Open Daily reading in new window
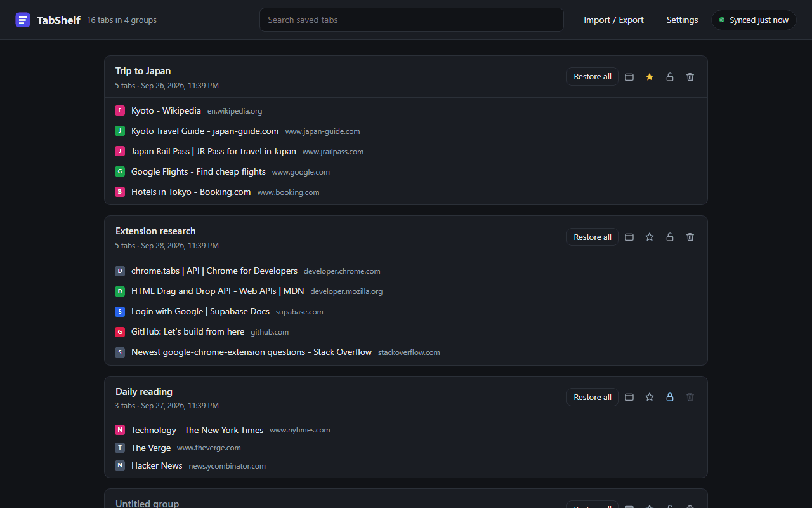 tap(629, 397)
